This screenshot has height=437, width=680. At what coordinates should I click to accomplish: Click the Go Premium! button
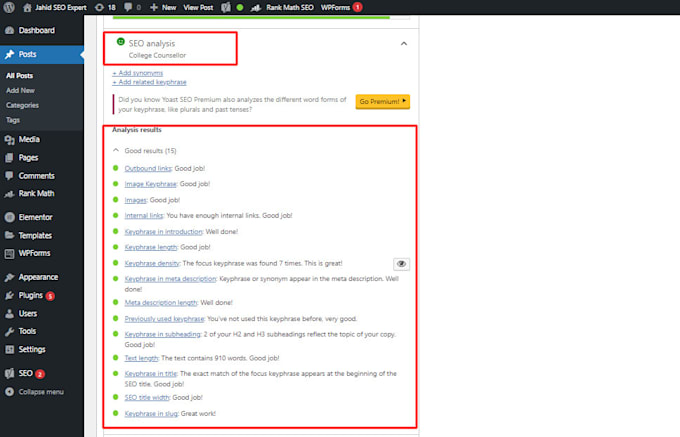[382, 101]
